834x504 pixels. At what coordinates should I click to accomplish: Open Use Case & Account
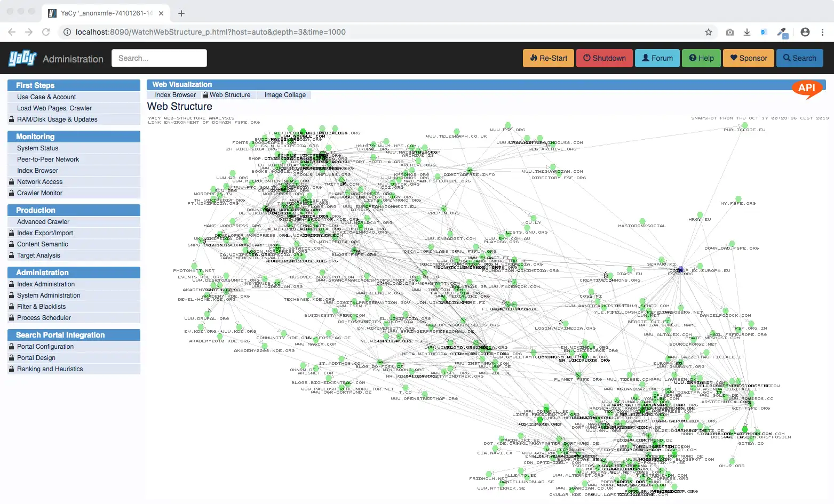[74, 97]
